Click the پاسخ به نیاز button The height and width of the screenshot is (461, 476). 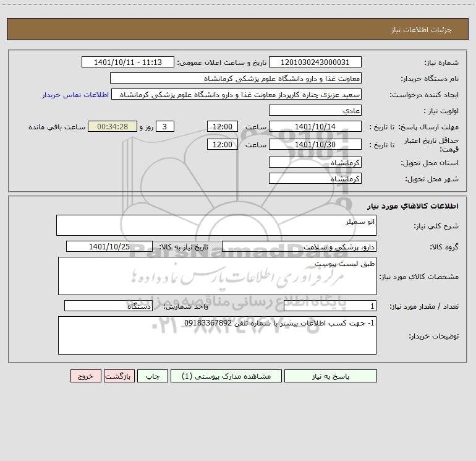coord(331,376)
